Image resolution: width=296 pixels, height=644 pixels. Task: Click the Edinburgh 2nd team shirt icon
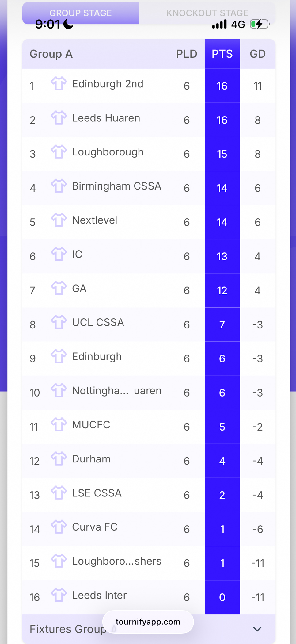(59, 84)
